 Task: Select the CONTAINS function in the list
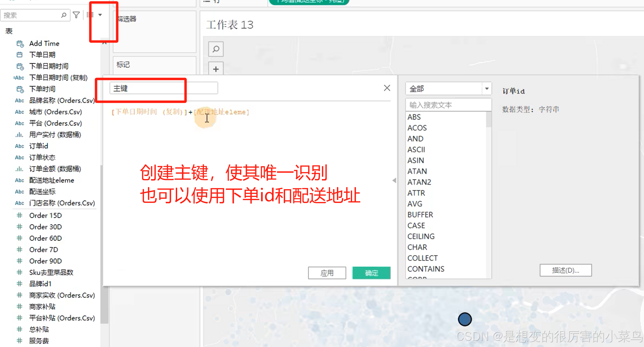(426, 269)
